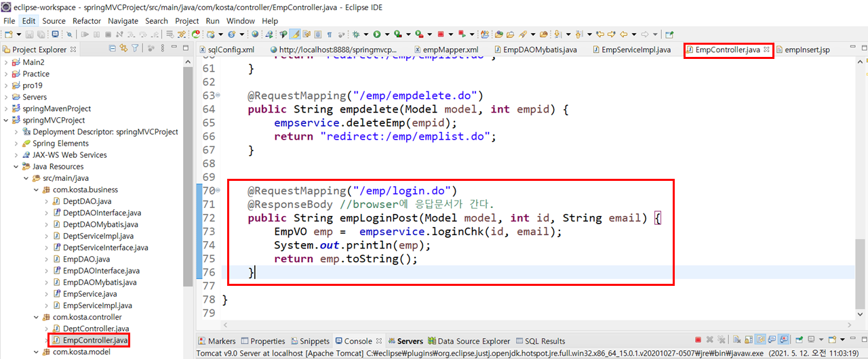Click the Resume debug icon

(85, 34)
